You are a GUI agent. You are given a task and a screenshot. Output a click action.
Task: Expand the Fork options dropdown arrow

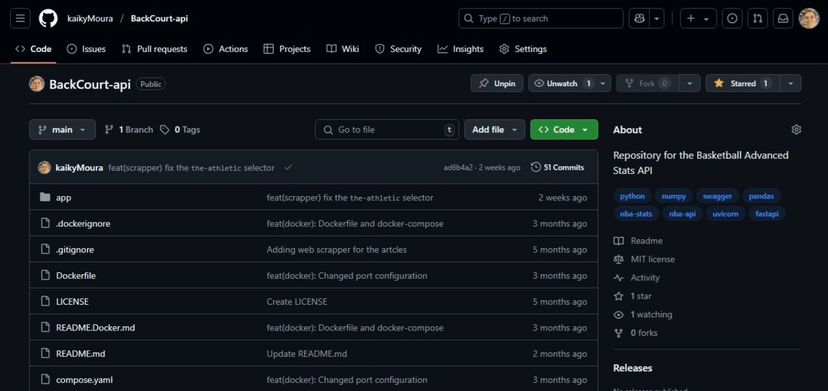click(x=690, y=83)
